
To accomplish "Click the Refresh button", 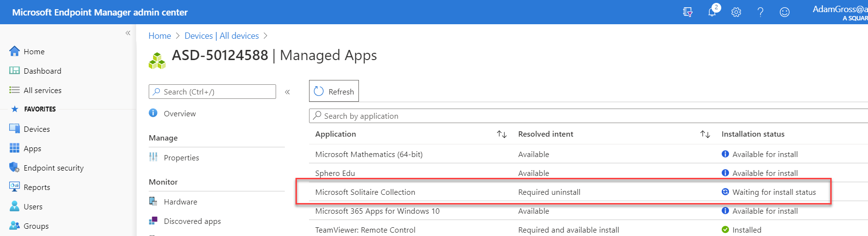I will click(334, 91).
